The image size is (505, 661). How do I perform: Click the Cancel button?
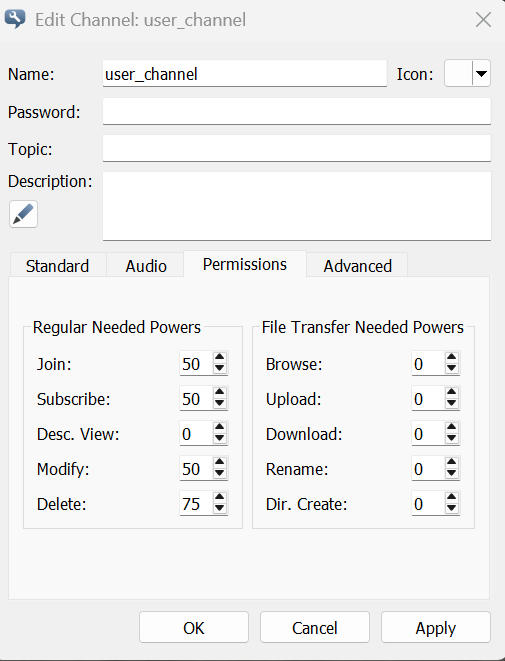pyautogui.click(x=315, y=627)
